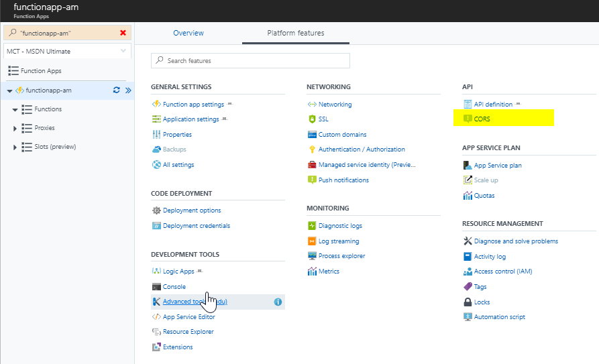Image resolution: width=599 pixels, height=364 pixels.
Task: Click the Tags purple tag icon
Action: click(468, 286)
